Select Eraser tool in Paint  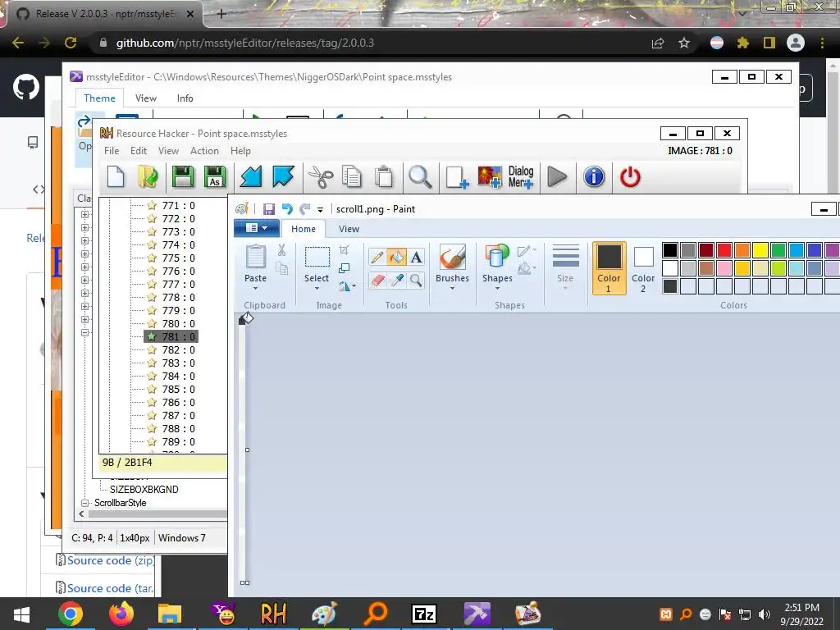point(377,280)
